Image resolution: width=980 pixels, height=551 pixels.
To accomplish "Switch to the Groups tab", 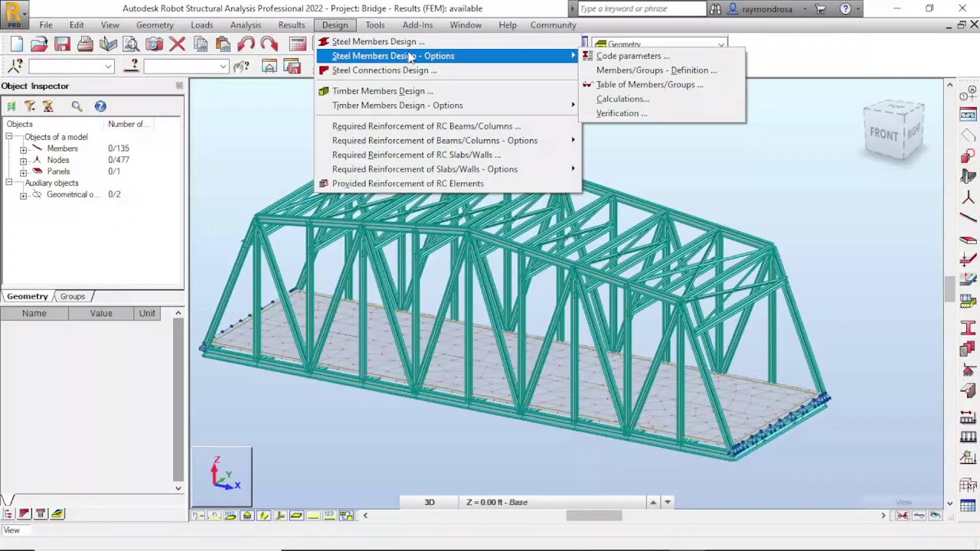I will click(73, 296).
